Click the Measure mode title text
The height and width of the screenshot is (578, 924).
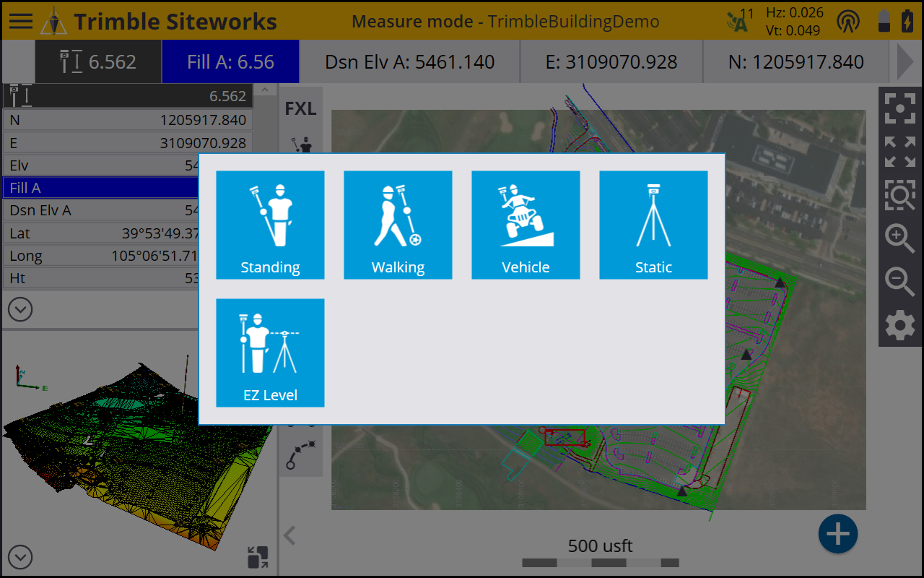[x=505, y=21]
